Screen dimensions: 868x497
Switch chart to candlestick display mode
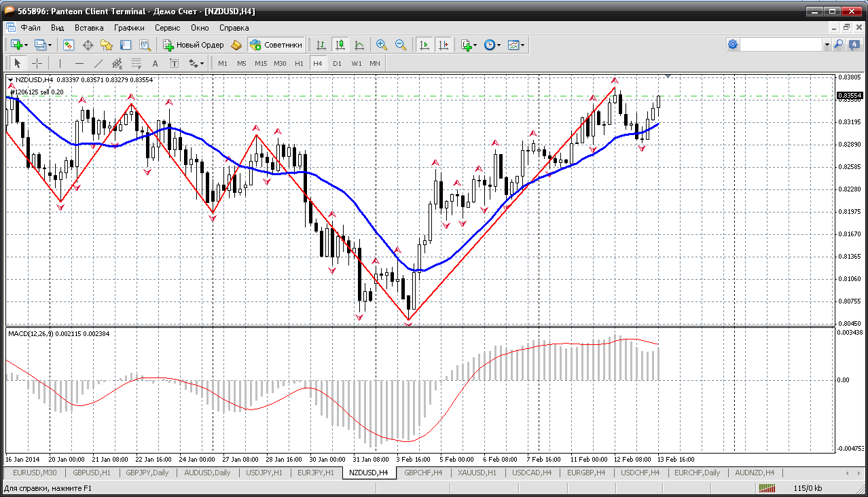pyautogui.click(x=340, y=45)
